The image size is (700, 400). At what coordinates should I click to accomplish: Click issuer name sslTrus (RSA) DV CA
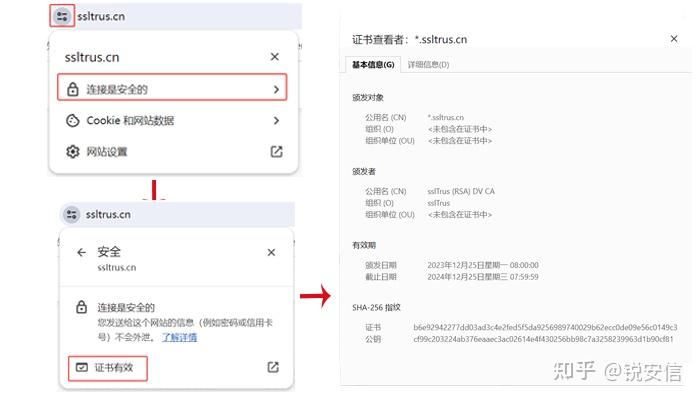click(x=461, y=191)
